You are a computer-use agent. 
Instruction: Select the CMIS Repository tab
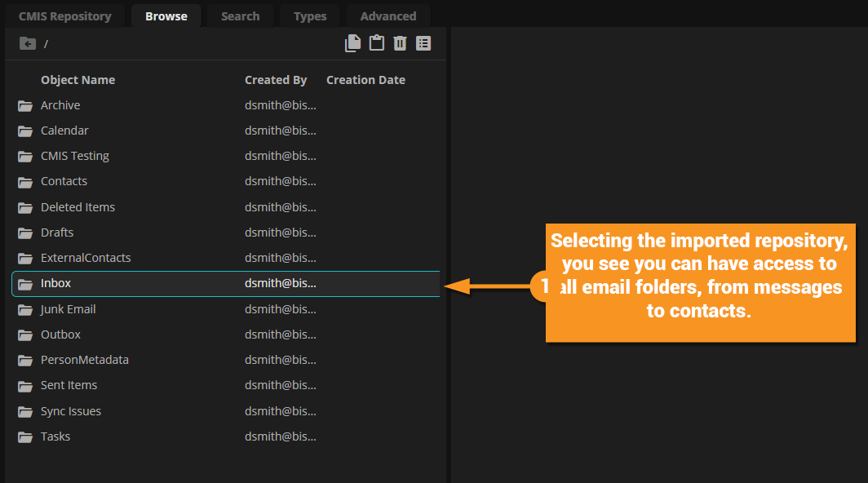point(64,16)
